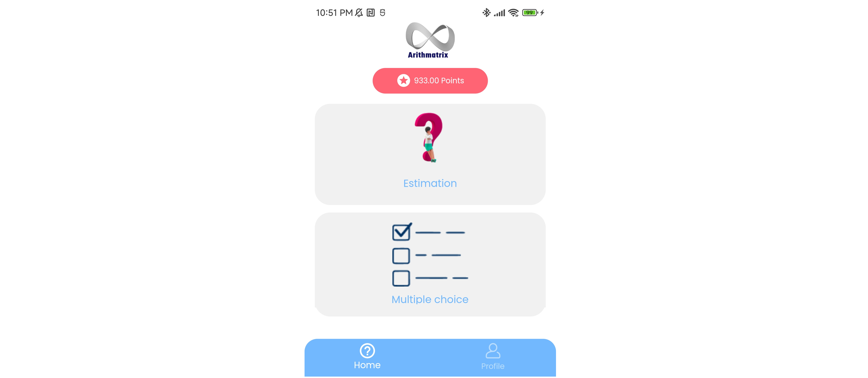Select the Profile navigation tab
The width and height of the screenshot is (868, 378).
point(492,358)
